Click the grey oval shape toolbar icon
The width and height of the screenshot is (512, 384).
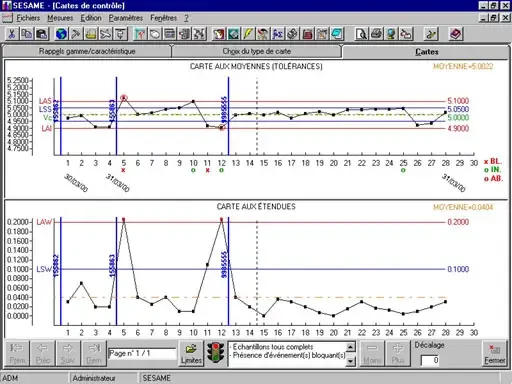(x=155, y=34)
